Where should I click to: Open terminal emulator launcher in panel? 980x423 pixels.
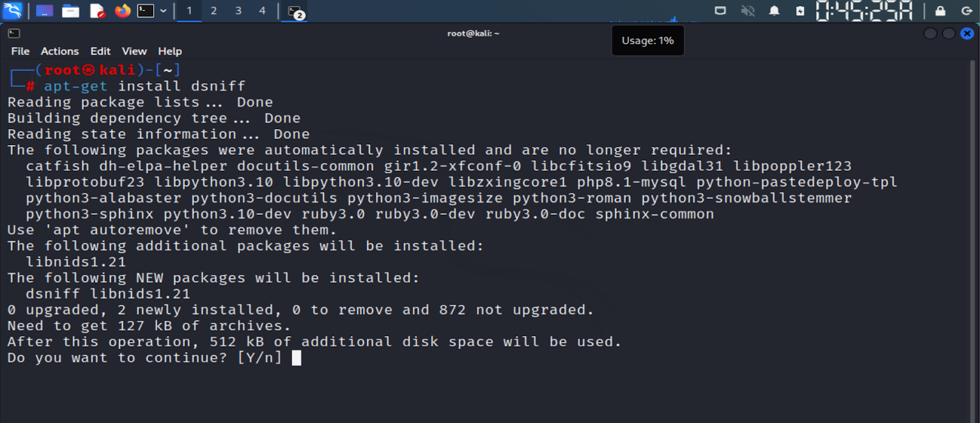[145, 10]
